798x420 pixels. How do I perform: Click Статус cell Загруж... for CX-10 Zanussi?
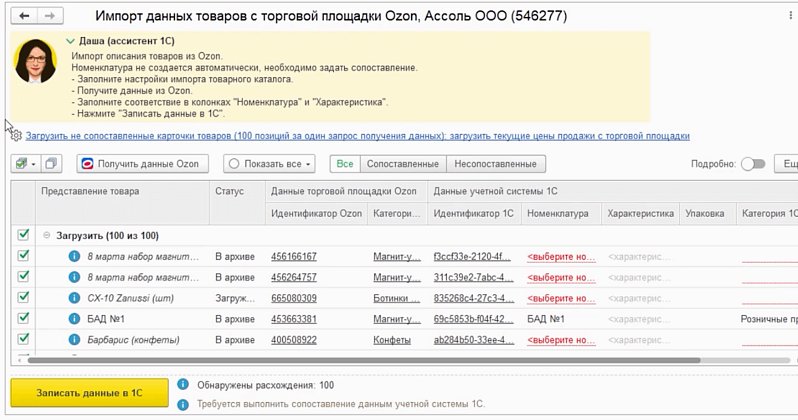235,298
